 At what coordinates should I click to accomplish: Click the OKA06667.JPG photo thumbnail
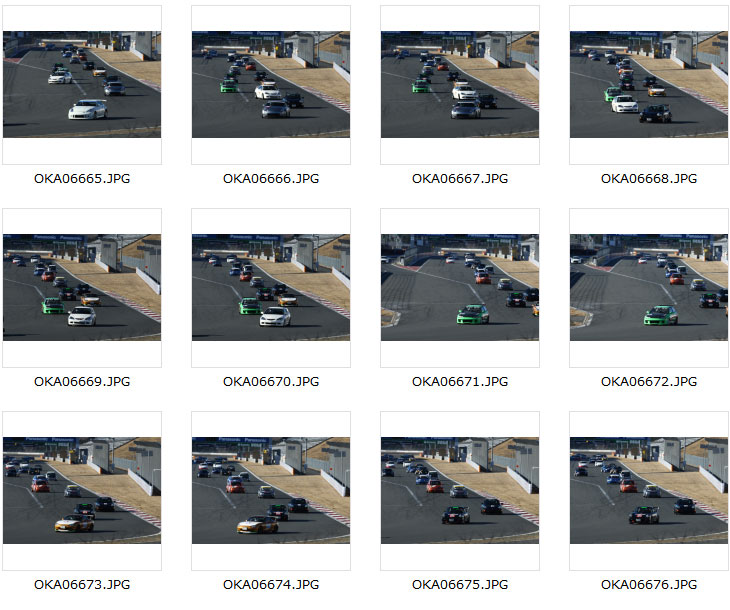point(460,84)
